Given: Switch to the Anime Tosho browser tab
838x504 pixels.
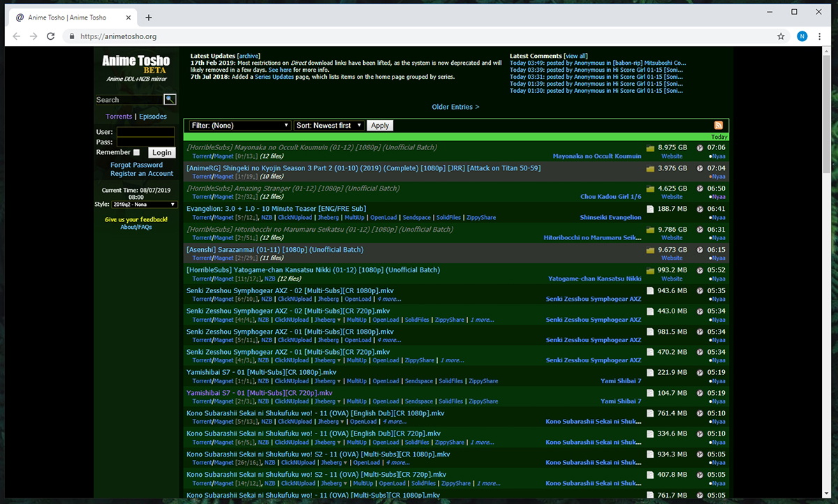Looking at the screenshot, I should 72,17.
